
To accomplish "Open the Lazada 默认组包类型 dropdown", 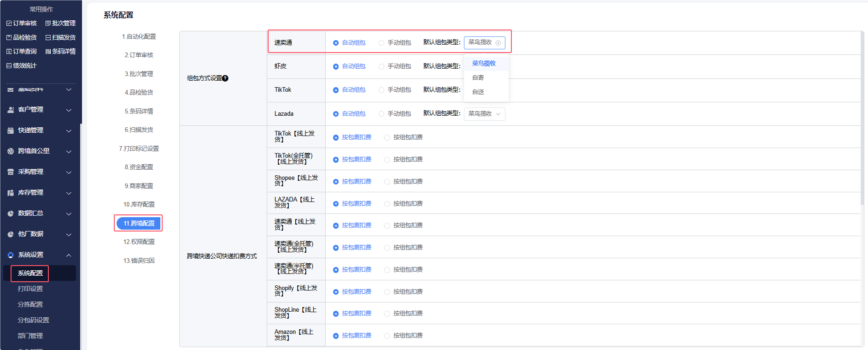I will (x=484, y=114).
